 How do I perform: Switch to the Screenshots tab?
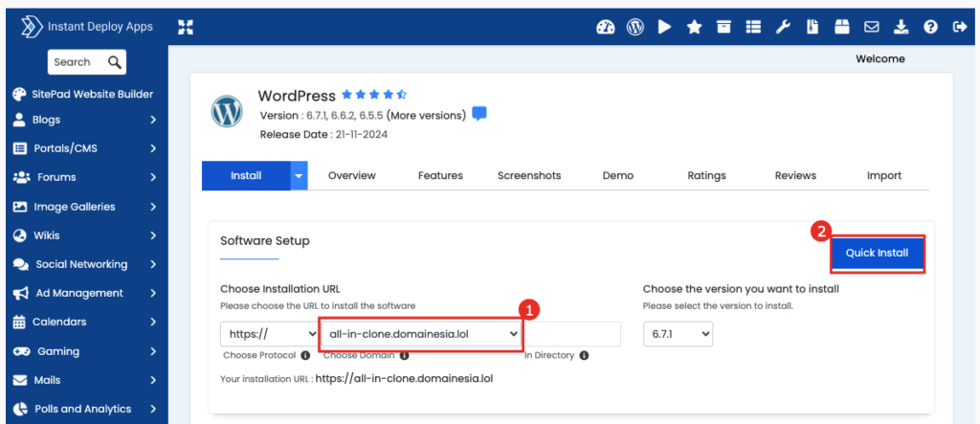529,176
